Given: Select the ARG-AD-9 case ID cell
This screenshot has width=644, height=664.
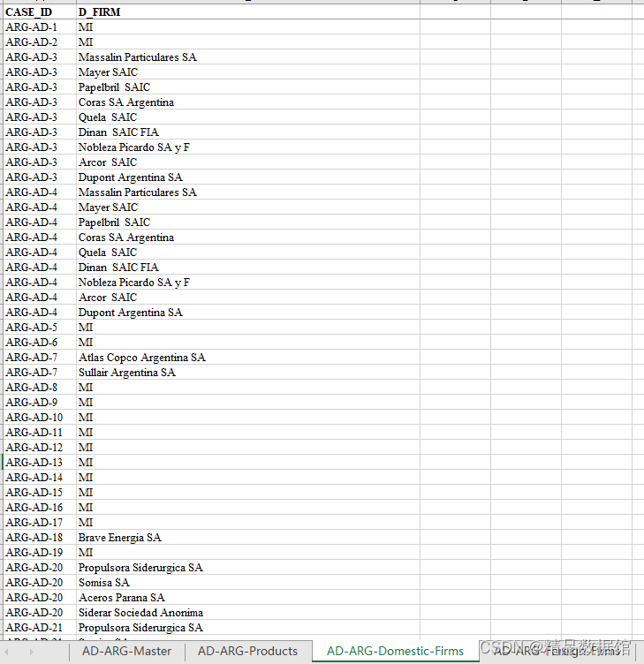Looking at the screenshot, I should click(40, 403).
